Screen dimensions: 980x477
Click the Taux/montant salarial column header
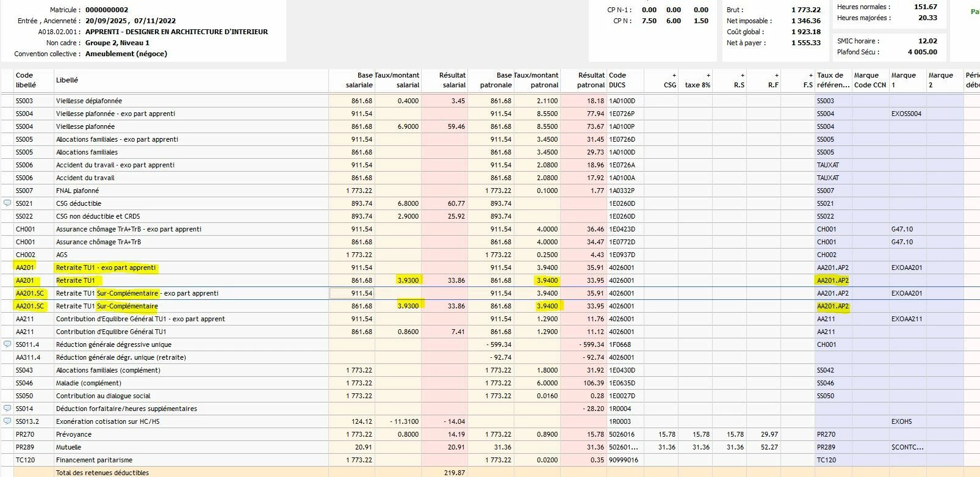(397, 80)
